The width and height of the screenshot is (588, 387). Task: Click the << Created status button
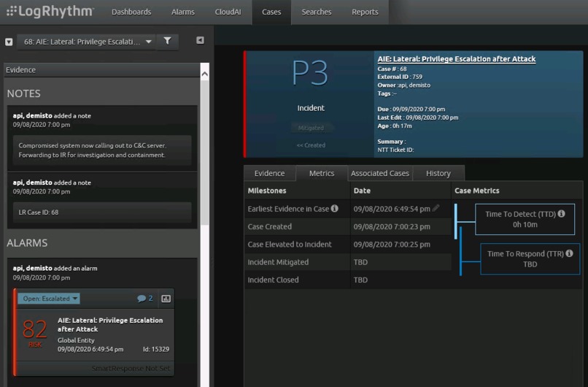[x=311, y=145]
